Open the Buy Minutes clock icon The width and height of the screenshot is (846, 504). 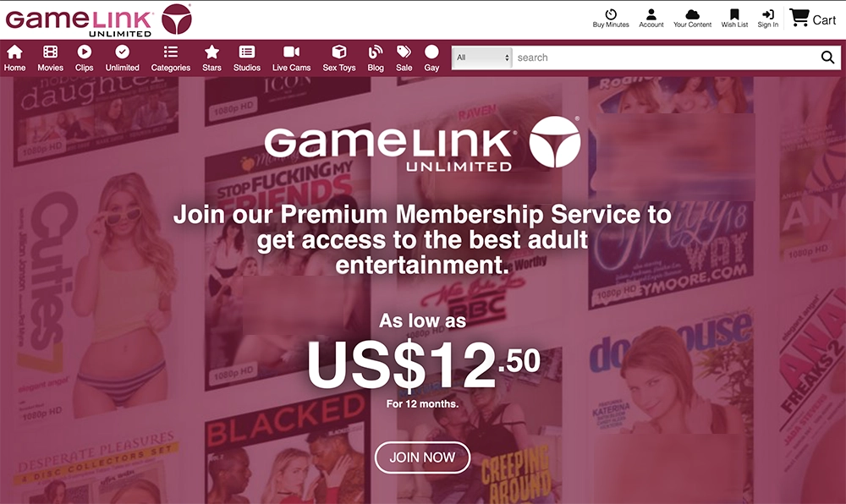(x=611, y=14)
